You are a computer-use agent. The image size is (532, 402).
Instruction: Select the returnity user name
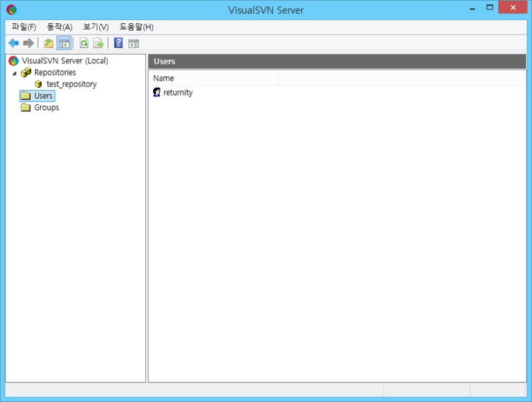[x=178, y=92]
